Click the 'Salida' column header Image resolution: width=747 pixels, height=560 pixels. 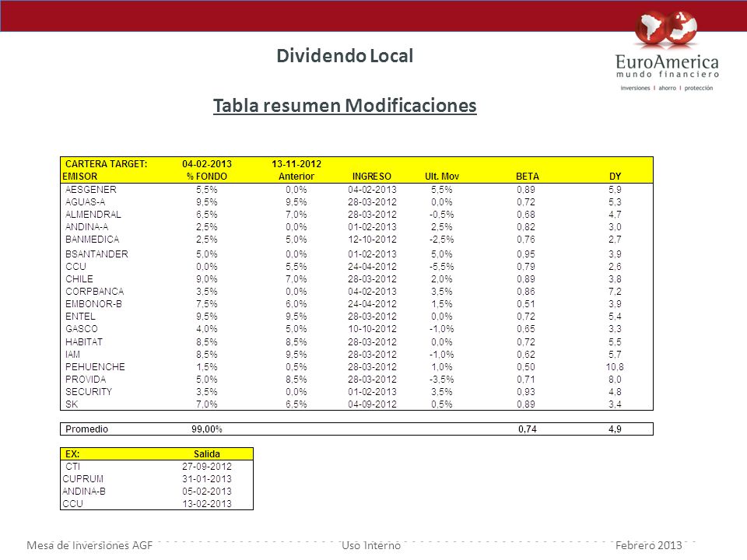[x=207, y=453]
